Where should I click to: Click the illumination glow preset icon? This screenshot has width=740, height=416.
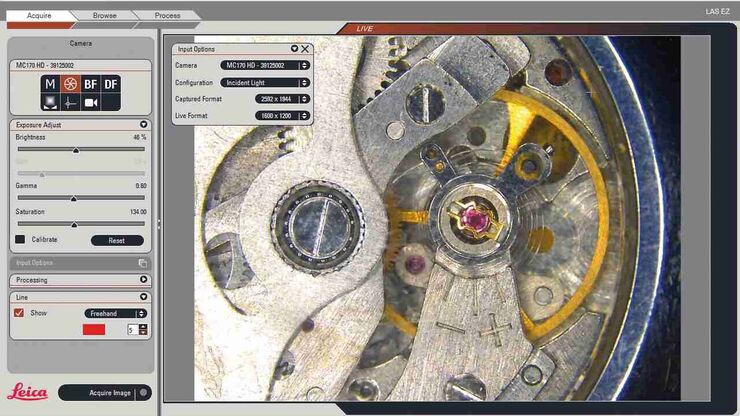point(50,102)
